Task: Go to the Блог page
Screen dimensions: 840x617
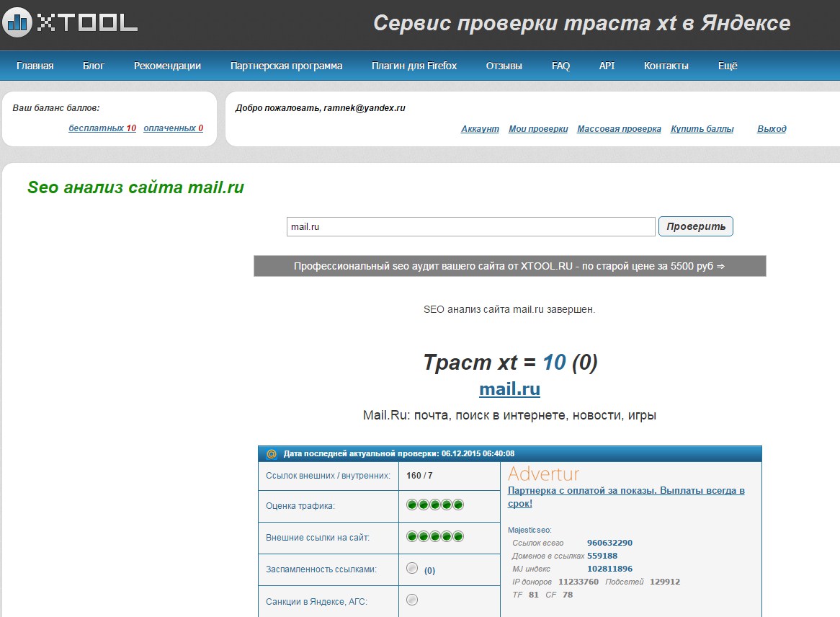Action: click(x=94, y=66)
